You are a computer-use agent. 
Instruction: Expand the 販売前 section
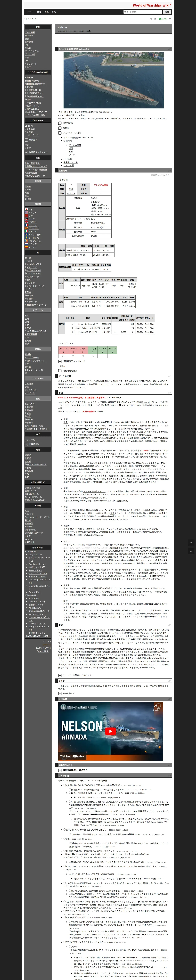point(60,128)
